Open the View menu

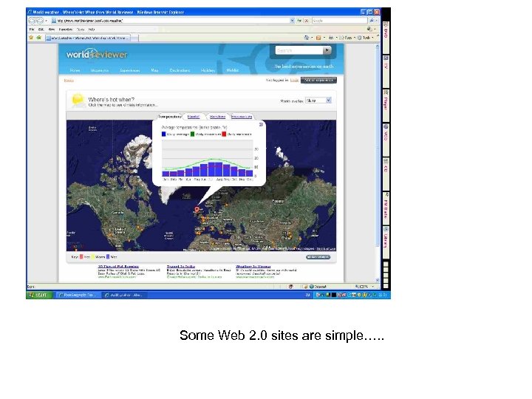tap(51, 30)
